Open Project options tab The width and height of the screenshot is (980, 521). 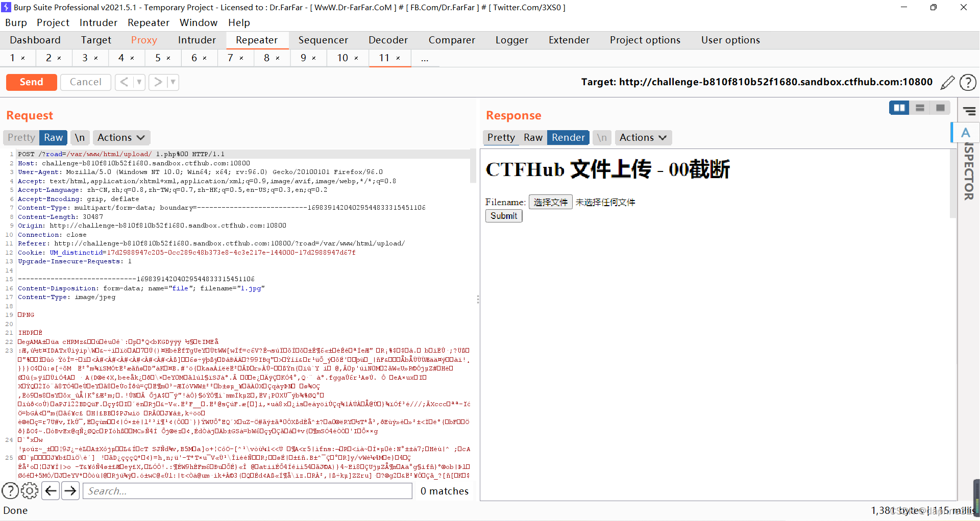click(x=645, y=40)
